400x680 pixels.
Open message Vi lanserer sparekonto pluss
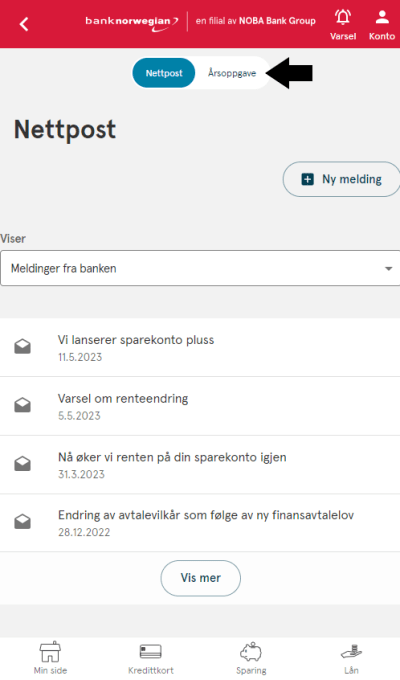tap(200, 347)
